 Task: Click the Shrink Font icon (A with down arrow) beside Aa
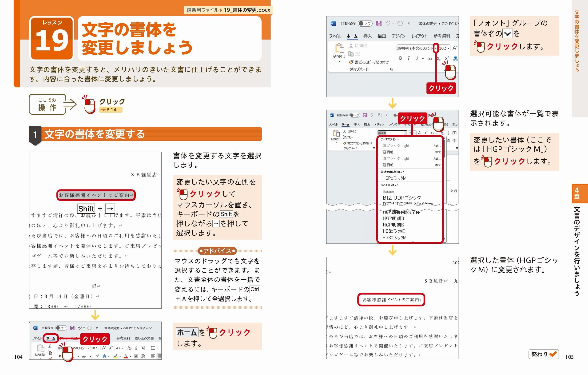(111, 348)
